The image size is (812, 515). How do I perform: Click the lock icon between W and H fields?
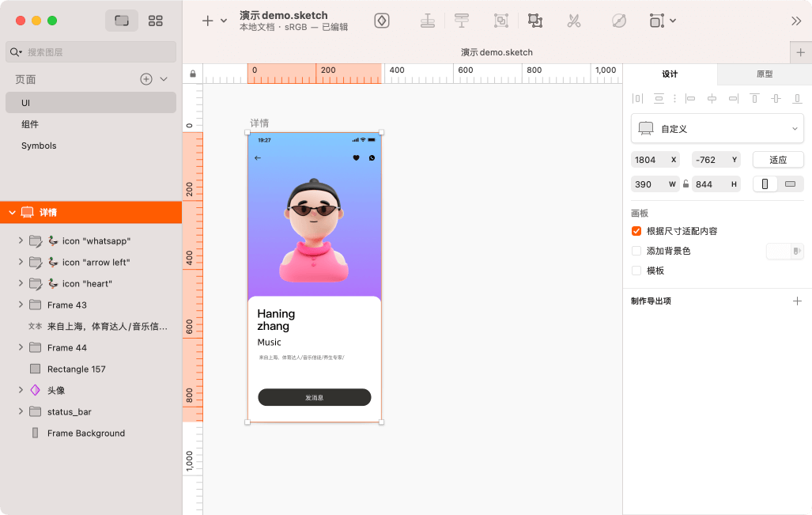(x=685, y=184)
